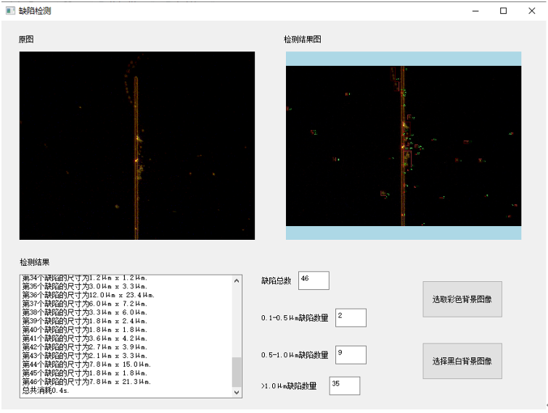Click the 缺陷检测 window title text

pos(35,11)
